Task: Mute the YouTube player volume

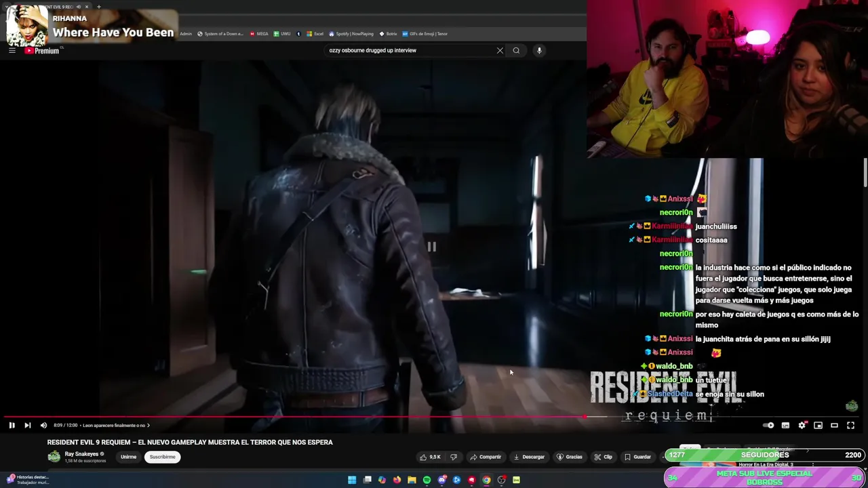Action: coord(43,425)
